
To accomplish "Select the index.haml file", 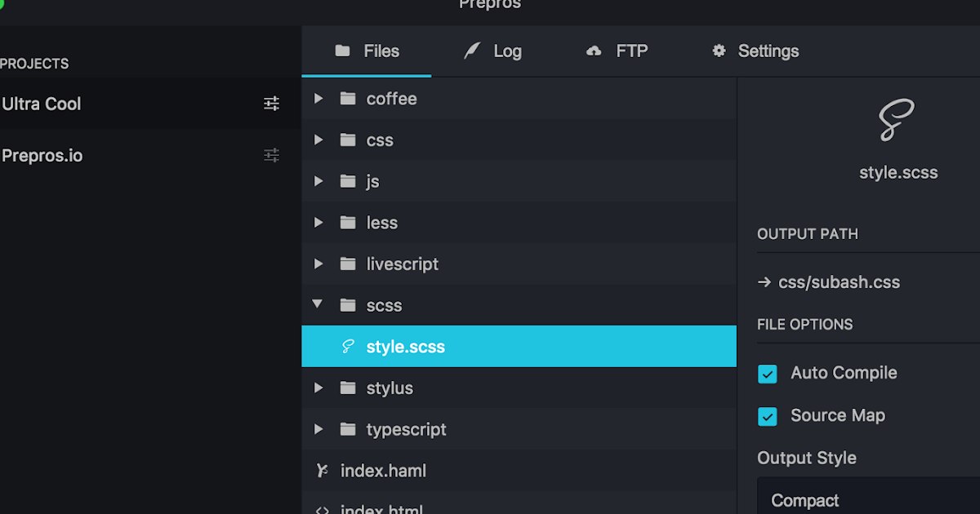I will (519, 471).
